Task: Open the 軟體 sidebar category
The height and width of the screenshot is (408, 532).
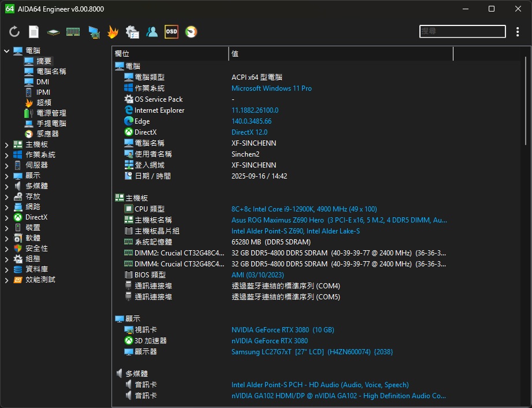Action: 33,238
